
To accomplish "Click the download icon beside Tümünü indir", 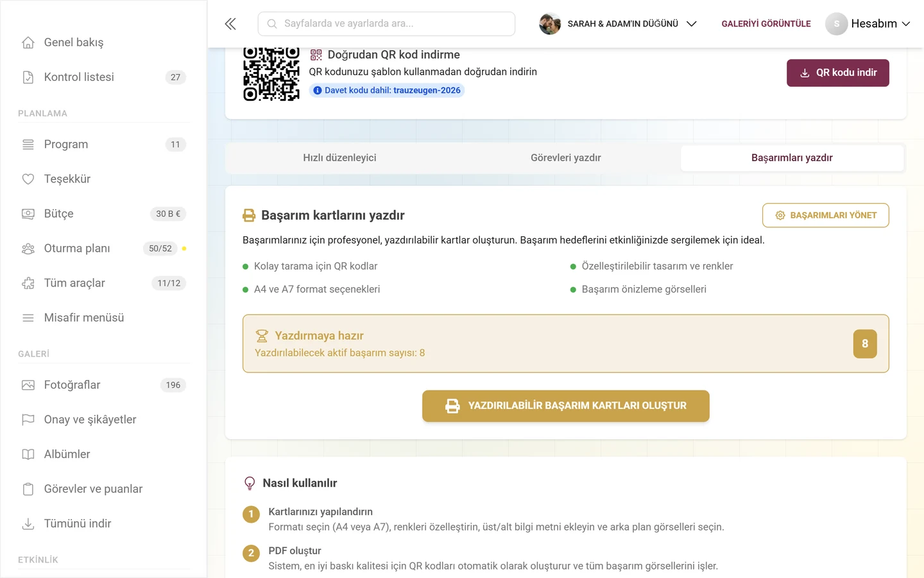I will [28, 524].
